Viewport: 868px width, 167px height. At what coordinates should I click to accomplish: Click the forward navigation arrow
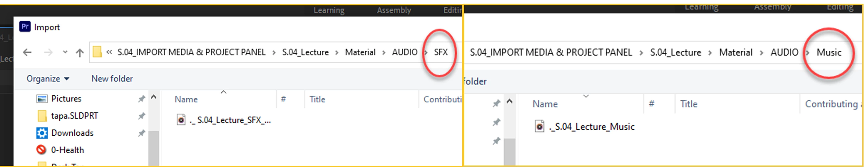click(x=48, y=52)
